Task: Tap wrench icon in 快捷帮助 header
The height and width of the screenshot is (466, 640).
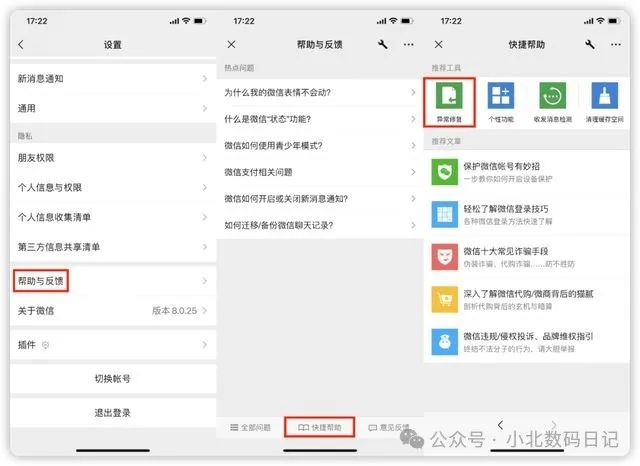Action: pos(590,44)
